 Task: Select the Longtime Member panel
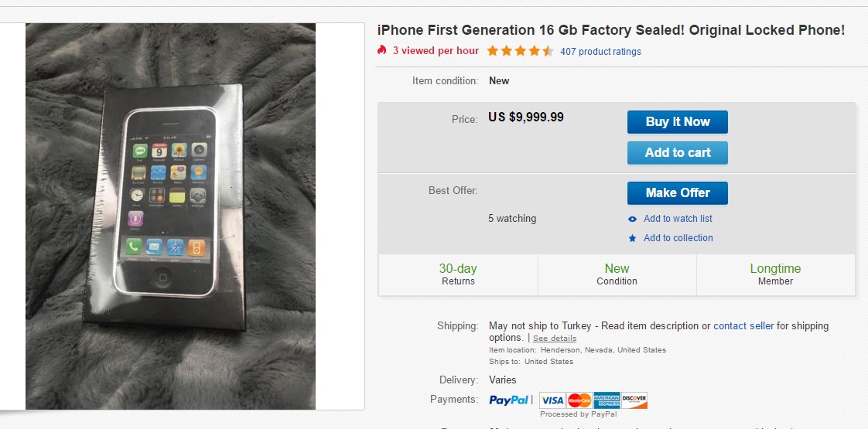(775, 274)
